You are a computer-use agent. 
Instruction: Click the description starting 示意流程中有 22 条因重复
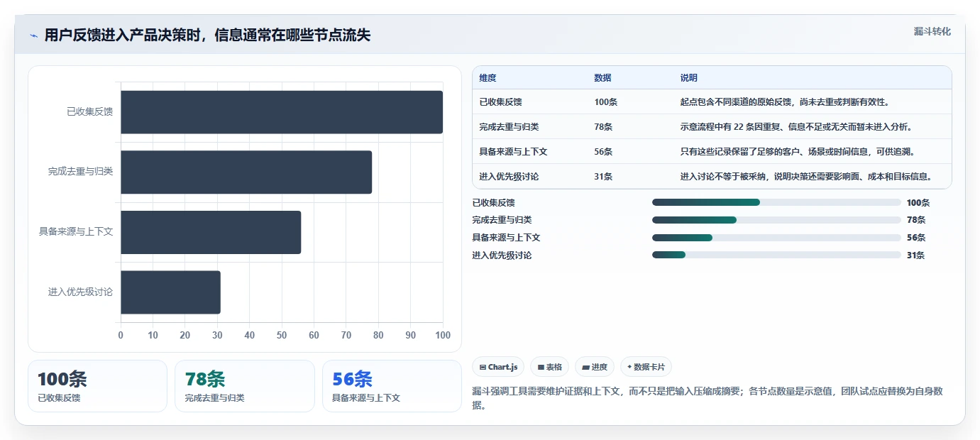[795, 126]
